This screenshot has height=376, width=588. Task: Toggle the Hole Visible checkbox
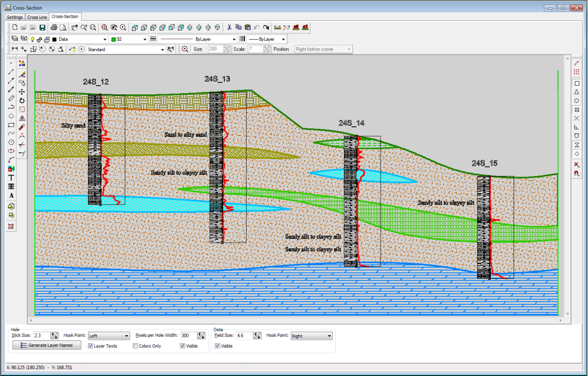[183, 346]
